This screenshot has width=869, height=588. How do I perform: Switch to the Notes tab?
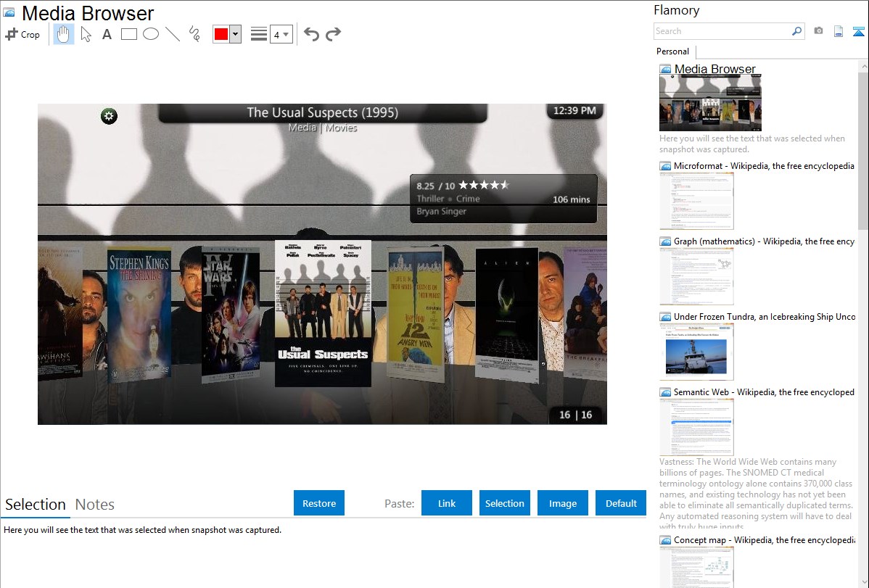pos(95,505)
